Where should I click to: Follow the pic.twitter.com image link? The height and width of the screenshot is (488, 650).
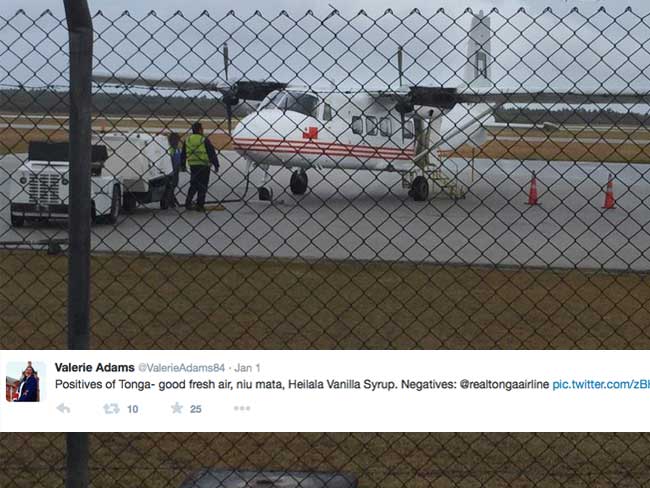click(601, 385)
